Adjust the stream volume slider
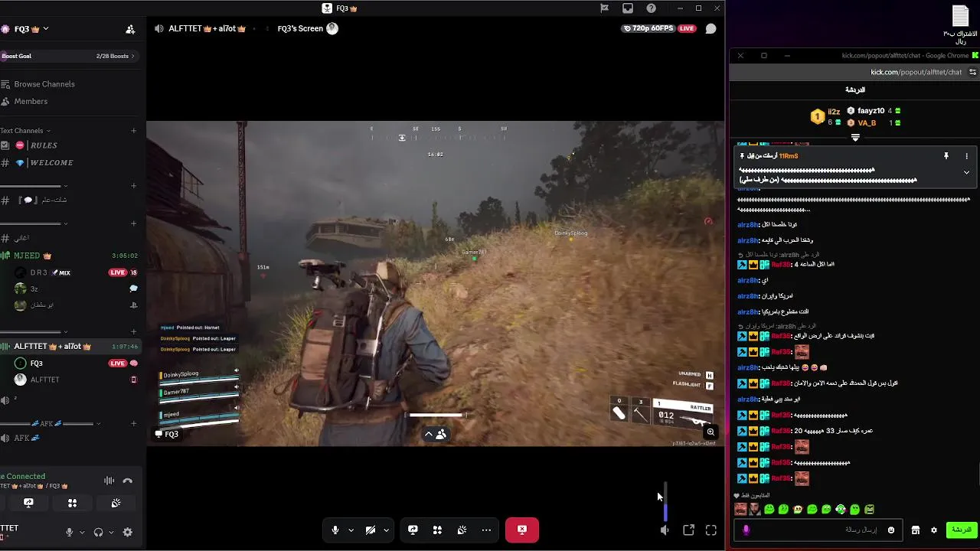Image resolution: width=980 pixels, height=551 pixels. point(665,501)
